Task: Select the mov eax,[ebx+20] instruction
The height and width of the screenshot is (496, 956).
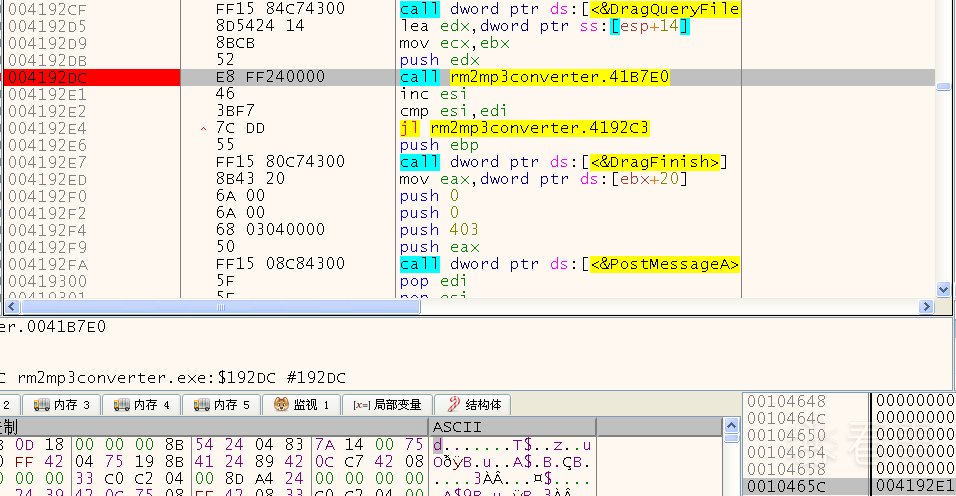Action: click(x=543, y=179)
